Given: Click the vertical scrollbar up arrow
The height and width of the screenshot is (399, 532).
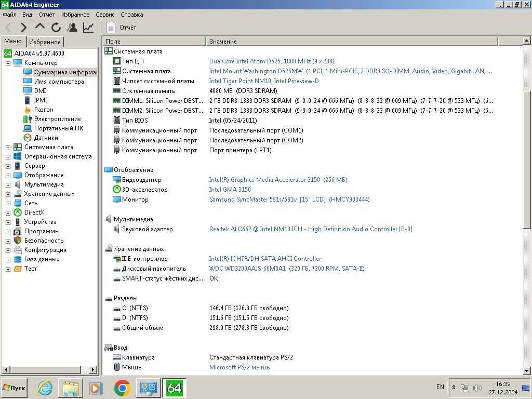Looking at the screenshot, I should (x=526, y=41).
